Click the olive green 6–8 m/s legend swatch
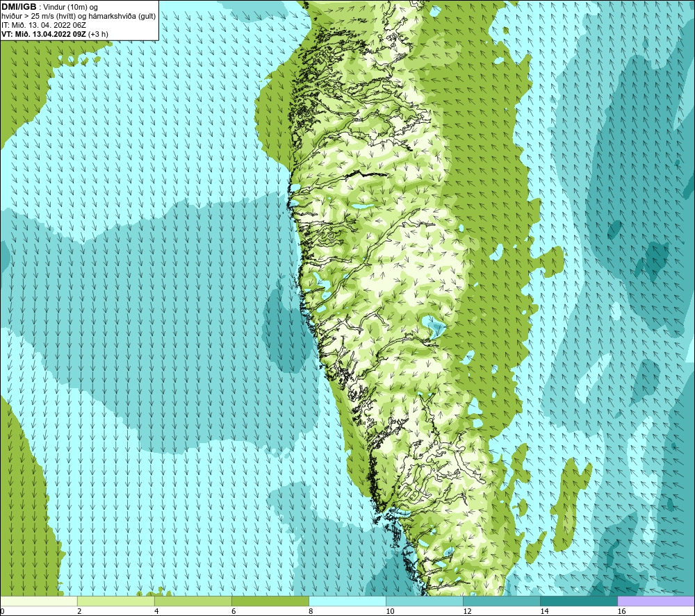The image size is (695, 616). [270, 601]
